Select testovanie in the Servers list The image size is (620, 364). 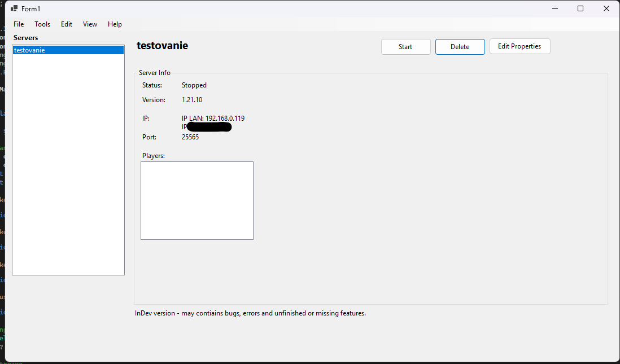(x=68, y=50)
